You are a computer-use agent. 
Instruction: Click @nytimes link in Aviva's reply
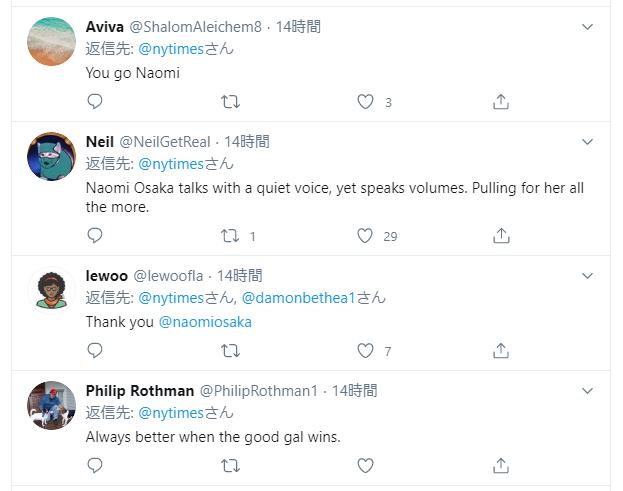pos(171,49)
